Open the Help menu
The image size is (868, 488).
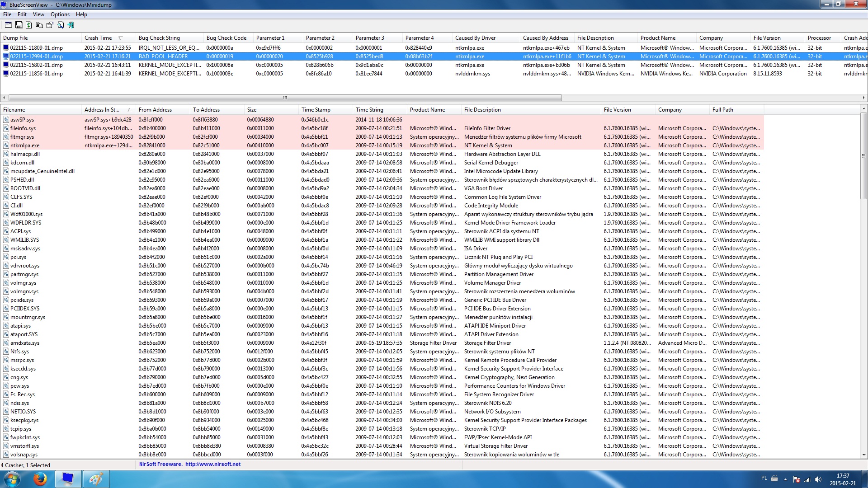click(81, 14)
